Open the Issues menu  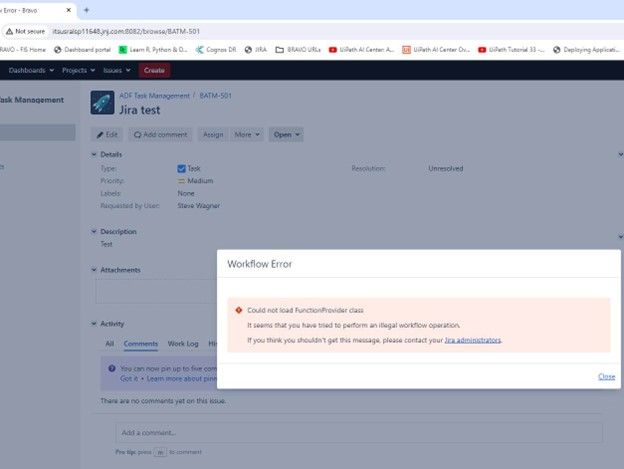coord(117,70)
